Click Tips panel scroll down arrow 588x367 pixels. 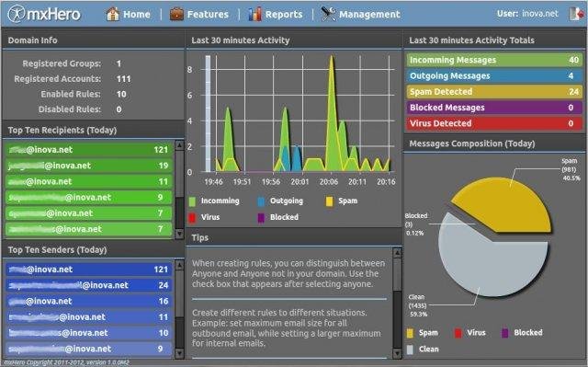397,353
